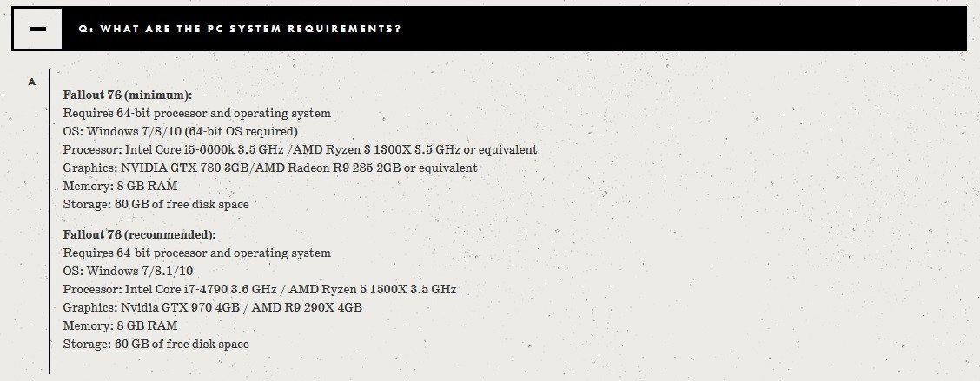Screen dimensions: 980x381
Task: Click the 'A' answer label
Action: point(32,82)
